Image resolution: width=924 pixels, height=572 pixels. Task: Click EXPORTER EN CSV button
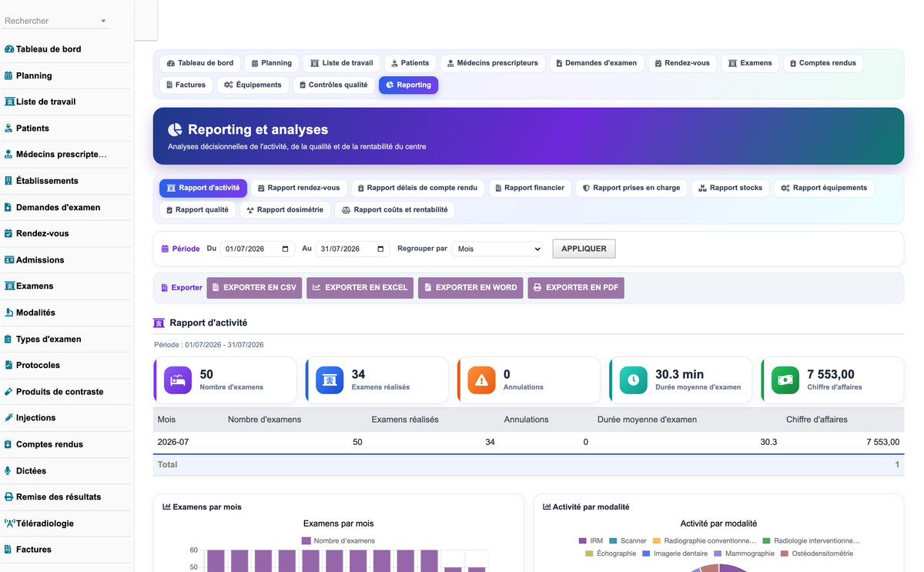tap(254, 288)
